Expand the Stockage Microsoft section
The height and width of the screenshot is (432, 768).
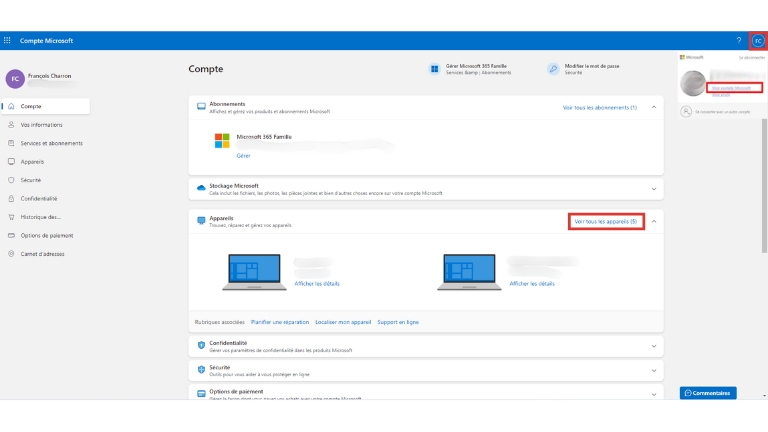(654, 188)
